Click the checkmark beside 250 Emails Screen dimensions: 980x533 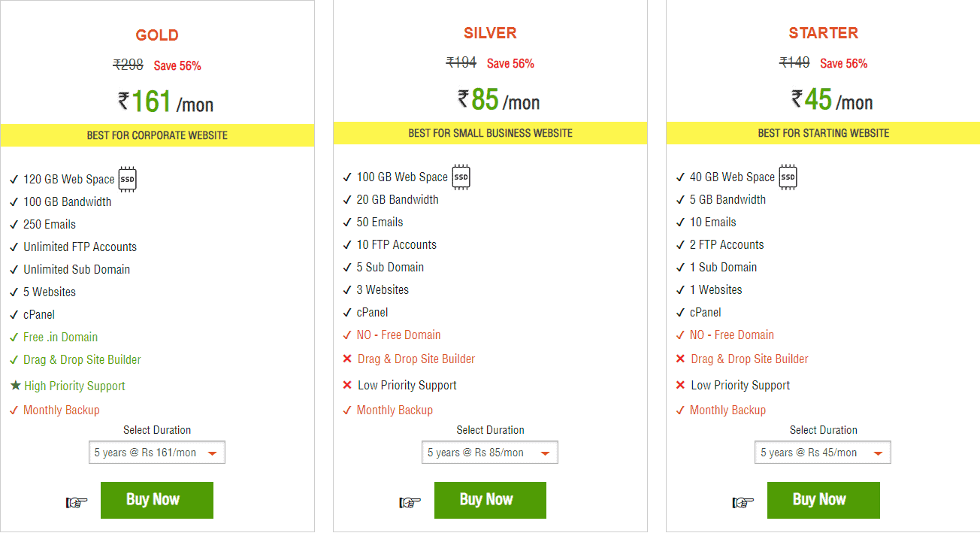14,224
